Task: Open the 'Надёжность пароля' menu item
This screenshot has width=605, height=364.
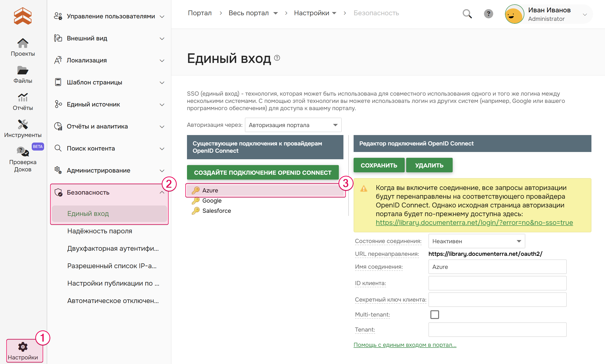Action: [x=100, y=231]
